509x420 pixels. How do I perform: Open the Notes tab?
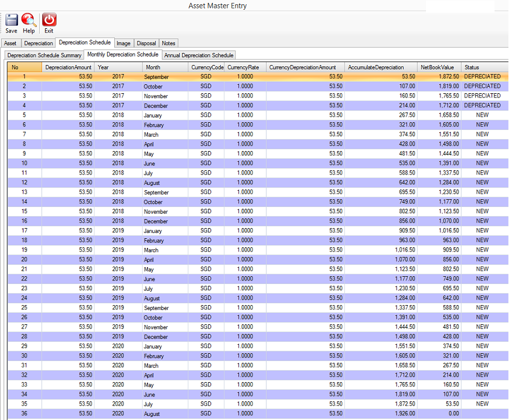click(168, 43)
